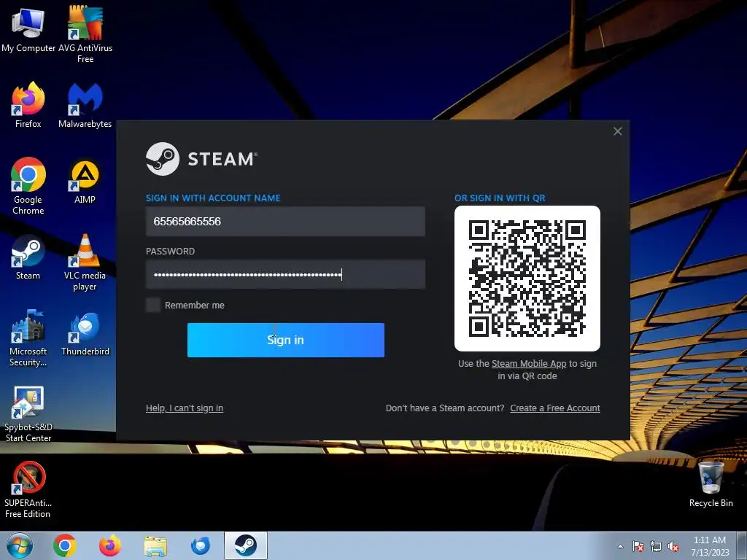Launch Chrome from the taskbar
747x560 pixels.
(x=65, y=545)
